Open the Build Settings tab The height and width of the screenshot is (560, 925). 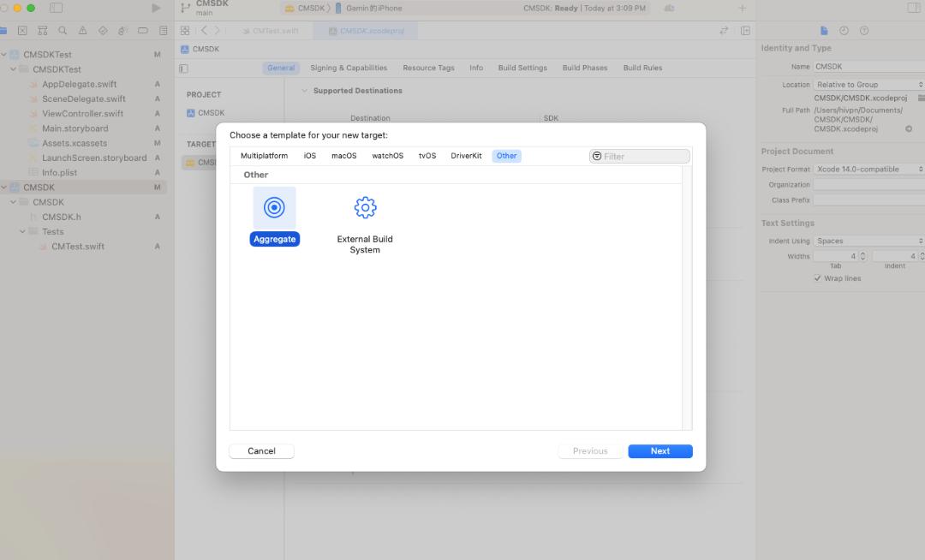pos(522,68)
